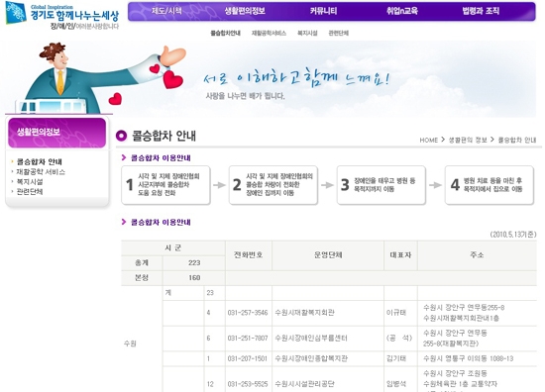
Task: Click the HOME breadcrumb link
Action: pyautogui.click(x=428, y=140)
